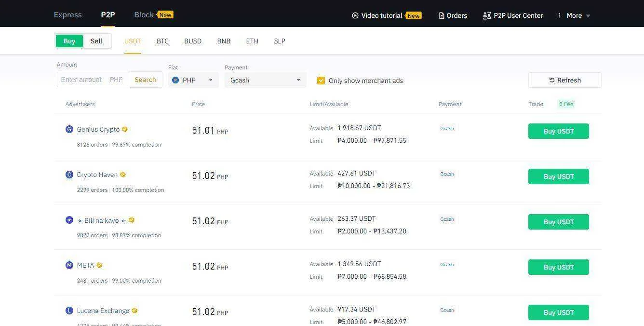This screenshot has height=326, width=644.
Task: Click price 51.01 PHP
Action: (210, 130)
